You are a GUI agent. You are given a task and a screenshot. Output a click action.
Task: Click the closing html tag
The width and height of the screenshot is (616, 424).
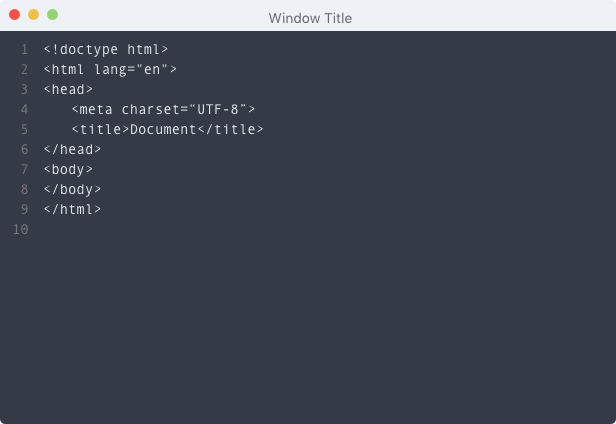point(72,209)
